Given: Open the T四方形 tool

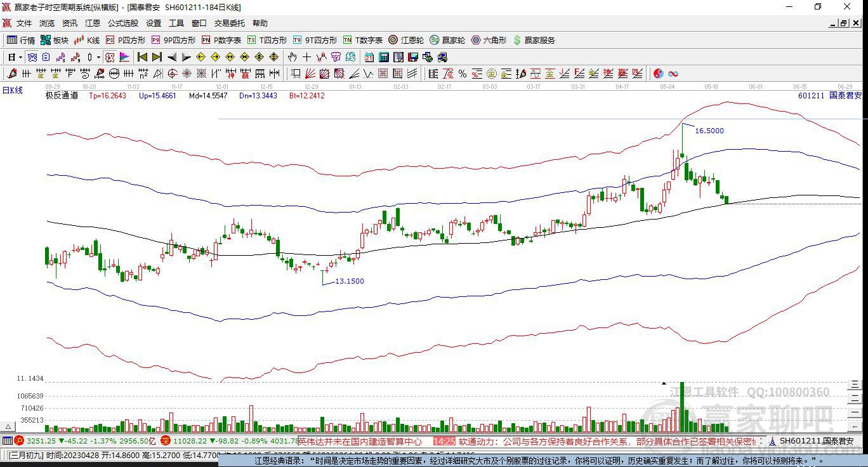Looking at the screenshot, I should [x=267, y=40].
